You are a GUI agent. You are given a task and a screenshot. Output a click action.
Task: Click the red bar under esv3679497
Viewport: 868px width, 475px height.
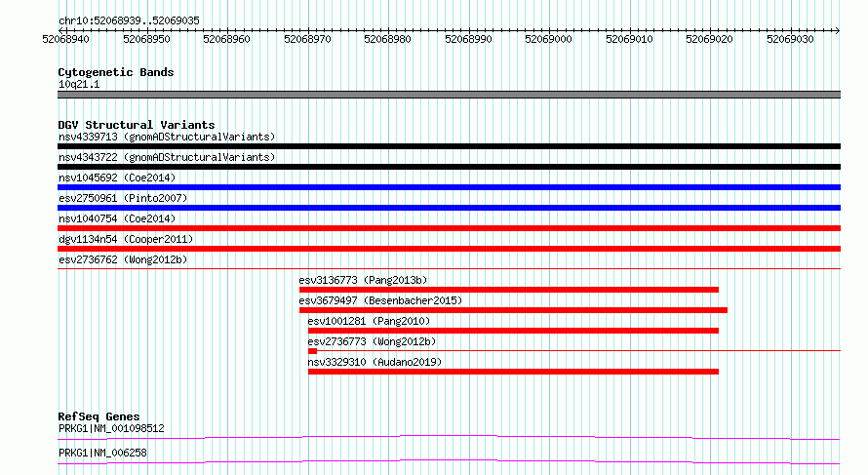point(513,310)
